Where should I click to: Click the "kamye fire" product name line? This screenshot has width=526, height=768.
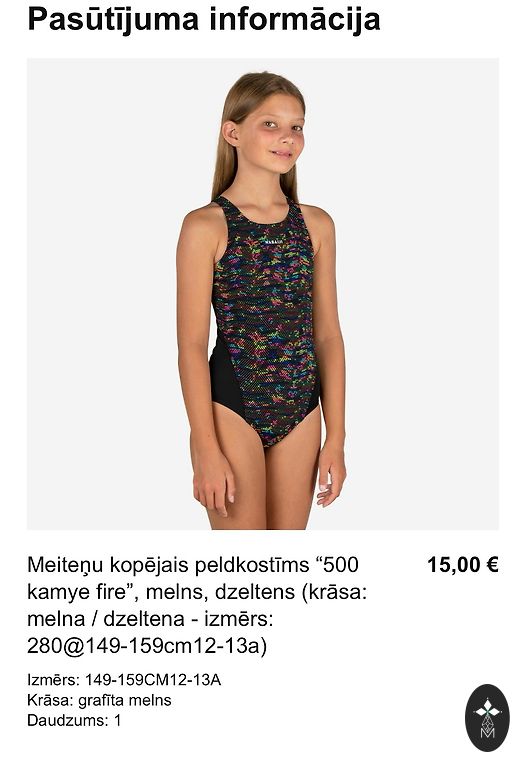pos(197,592)
